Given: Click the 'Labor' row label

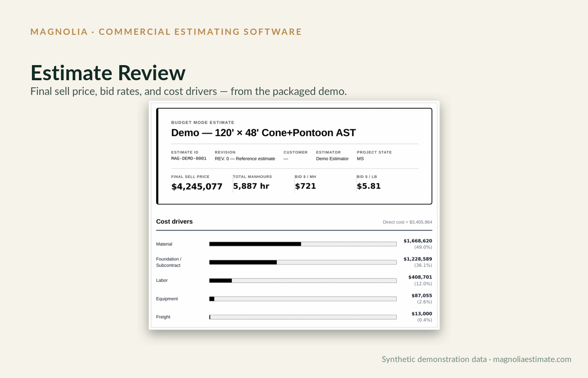Looking at the screenshot, I should [162, 281].
